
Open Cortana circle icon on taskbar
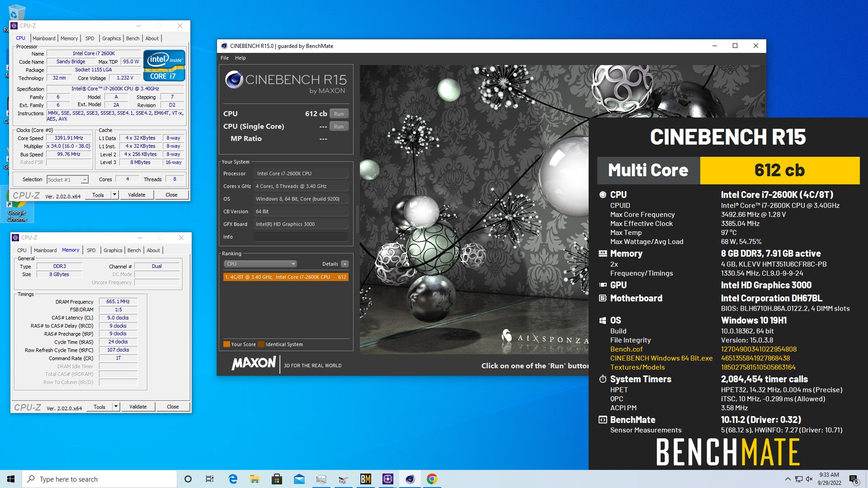pos(188,479)
